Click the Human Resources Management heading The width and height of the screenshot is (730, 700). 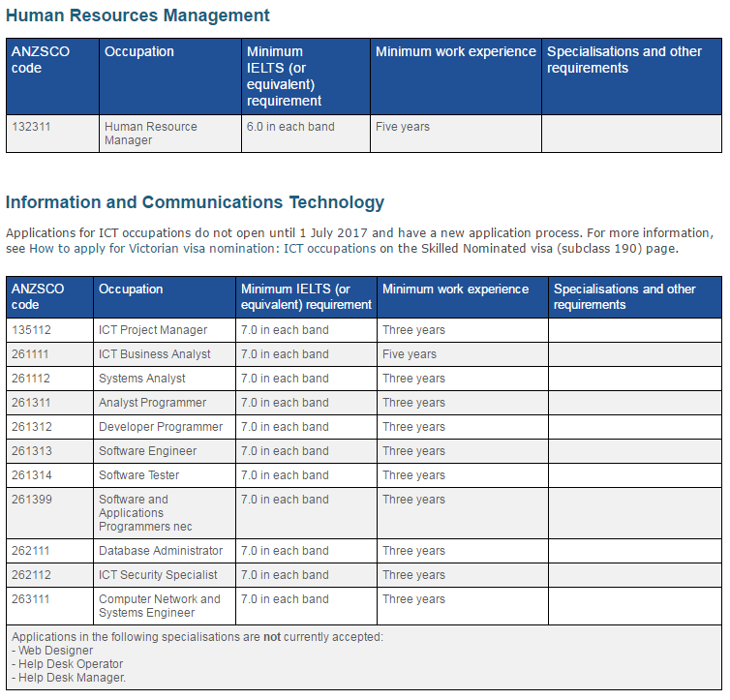(137, 15)
